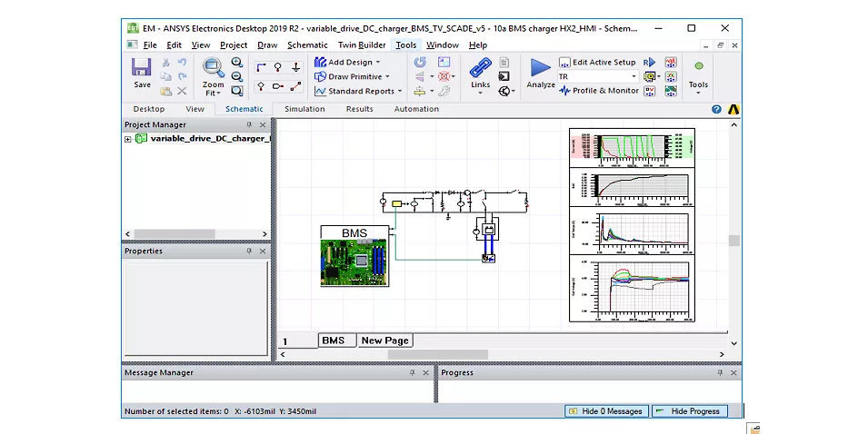Click Profile & Monitor
868x434 pixels.
598,91
